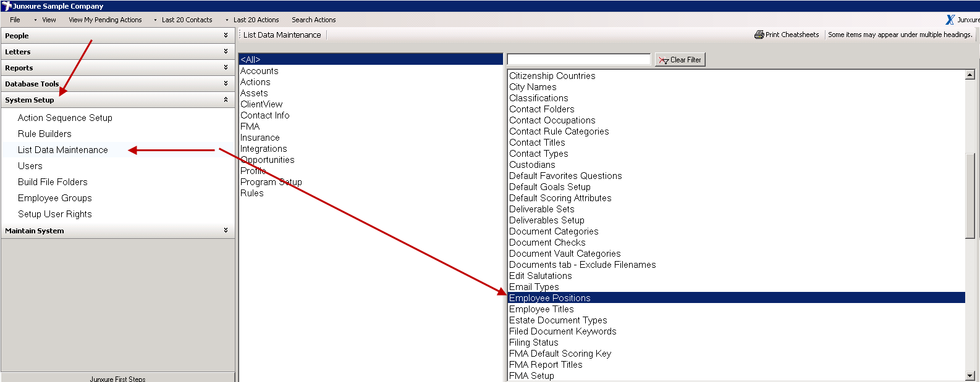Open the View menu

point(49,20)
